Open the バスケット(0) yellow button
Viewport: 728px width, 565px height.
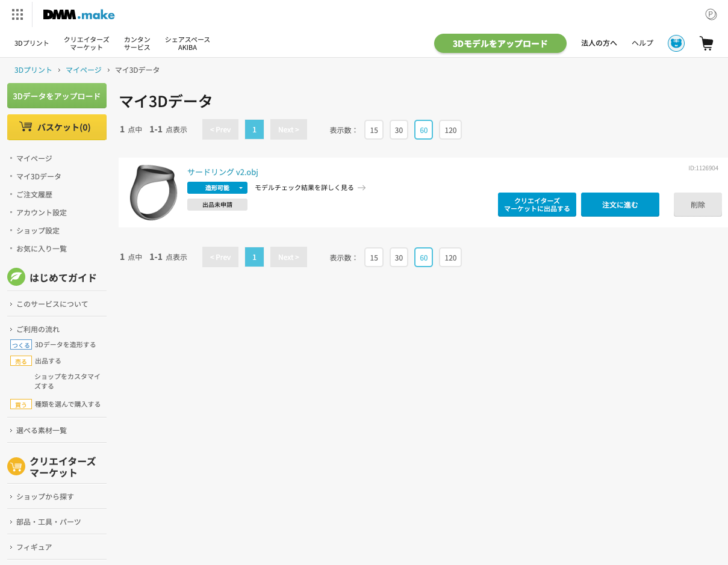point(57,127)
